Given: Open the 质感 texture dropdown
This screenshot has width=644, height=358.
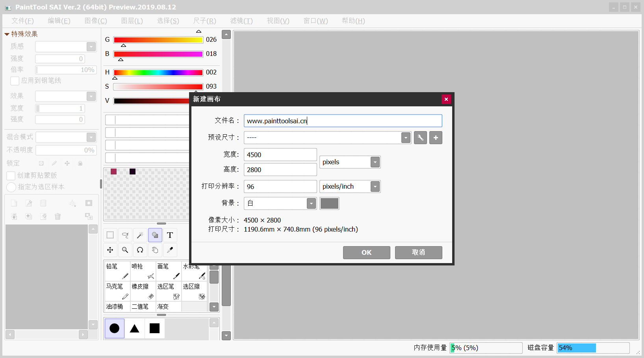Looking at the screenshot, I should pos(91,47).
